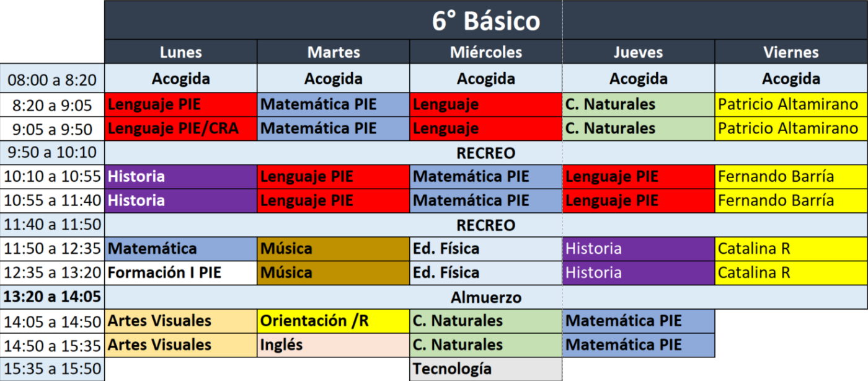The image size is (868, 381).
Task: Select the Almuerzo row label
Action: (x=486, y=297)
